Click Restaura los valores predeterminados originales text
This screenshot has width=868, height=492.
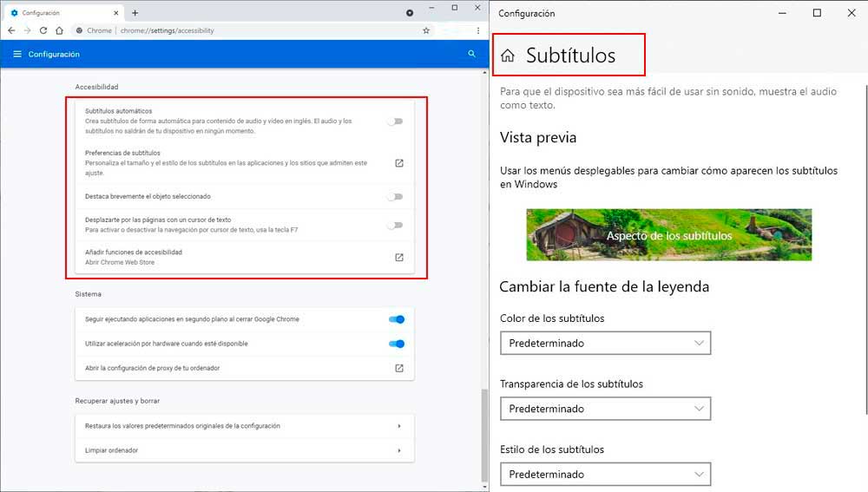[x=182, y=426]
